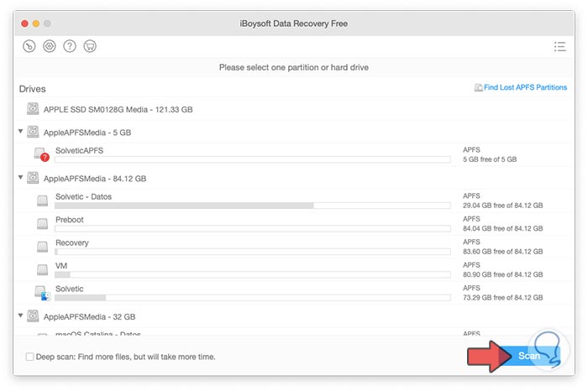Enable the Deep scan checkbox
This screenshot has height=391, width=588.
[x=30, y=357]
